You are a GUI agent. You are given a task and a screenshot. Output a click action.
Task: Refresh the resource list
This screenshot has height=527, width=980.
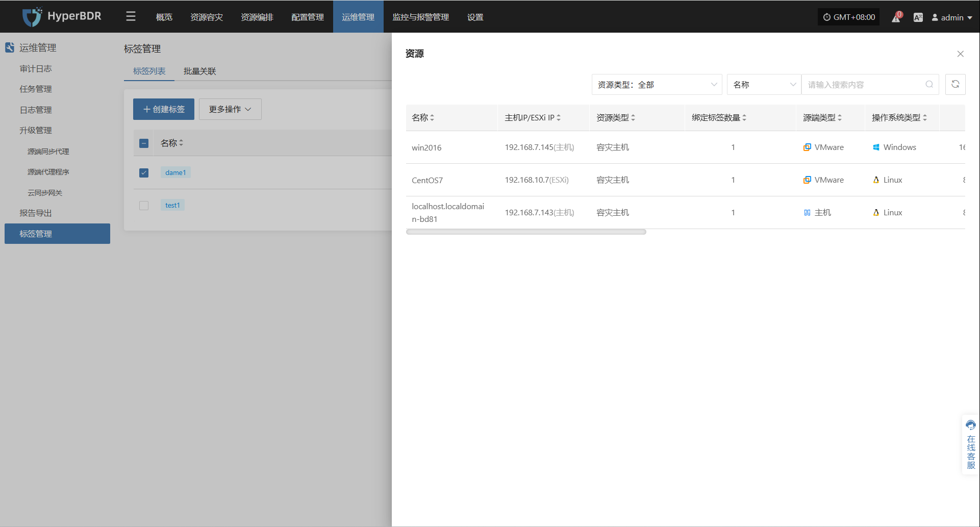pos(955,85)
